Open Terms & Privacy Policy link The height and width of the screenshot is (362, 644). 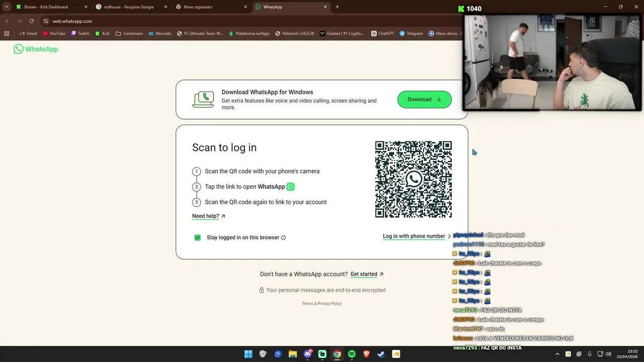(x=322, y=304)
